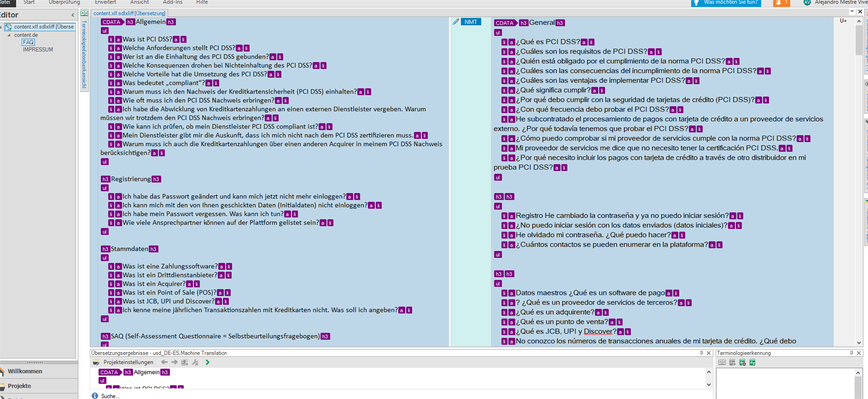Pin the Übersetzungsergebnisse panel
The image size is (868, 399).
(x=702, y=353)
